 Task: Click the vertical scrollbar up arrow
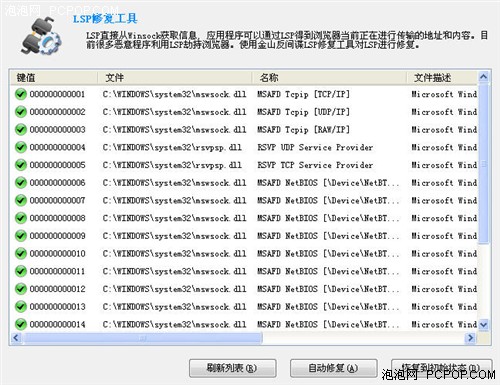click(x=483, y=77)
